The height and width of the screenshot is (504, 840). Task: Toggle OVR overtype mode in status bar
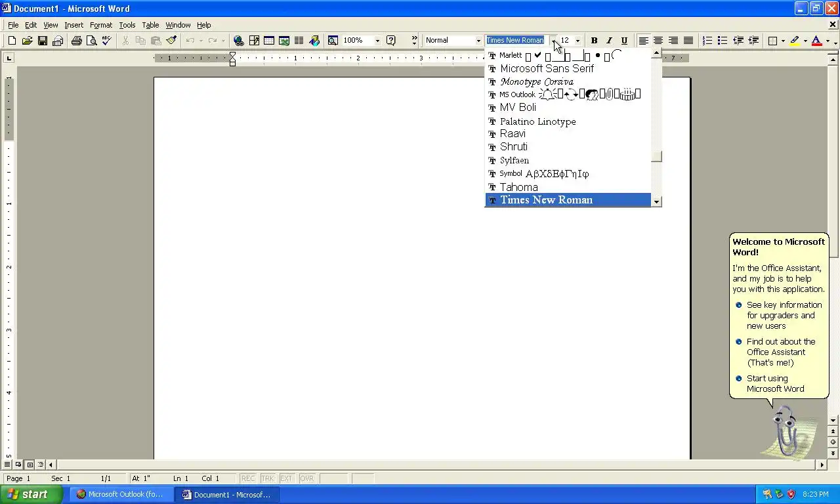pyautogui.click(x=307, y=478)
